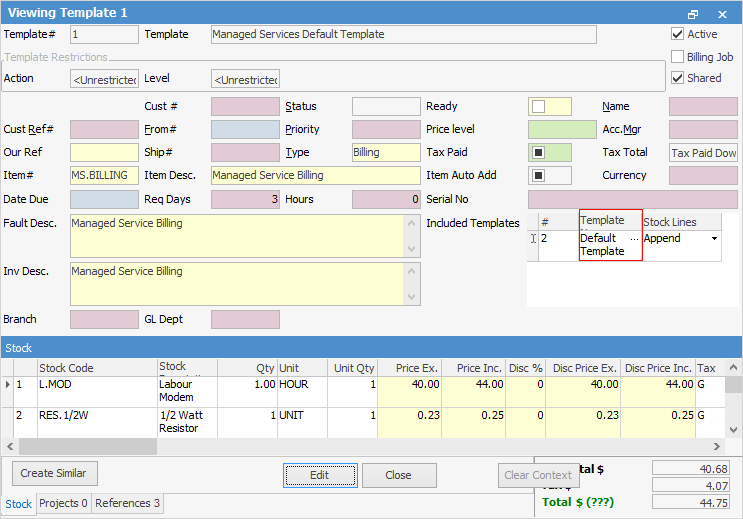Open the Action restriction dropdown
The width and height of the screenshot is (743, 519).
[104, 79]
